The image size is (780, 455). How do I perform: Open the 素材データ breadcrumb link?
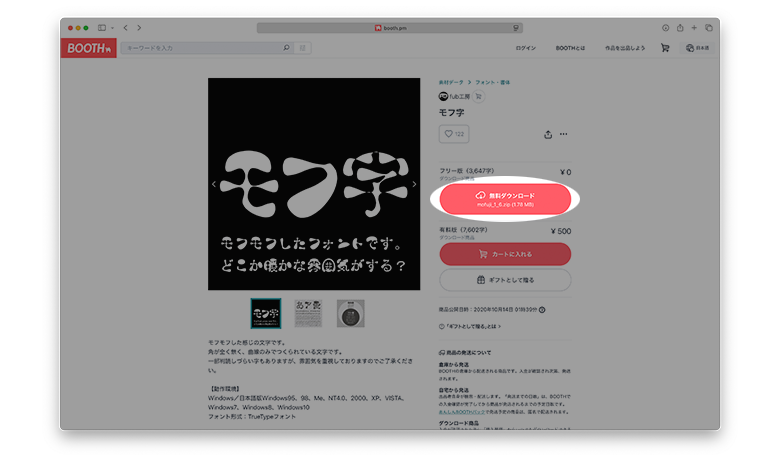coord(451,83)
